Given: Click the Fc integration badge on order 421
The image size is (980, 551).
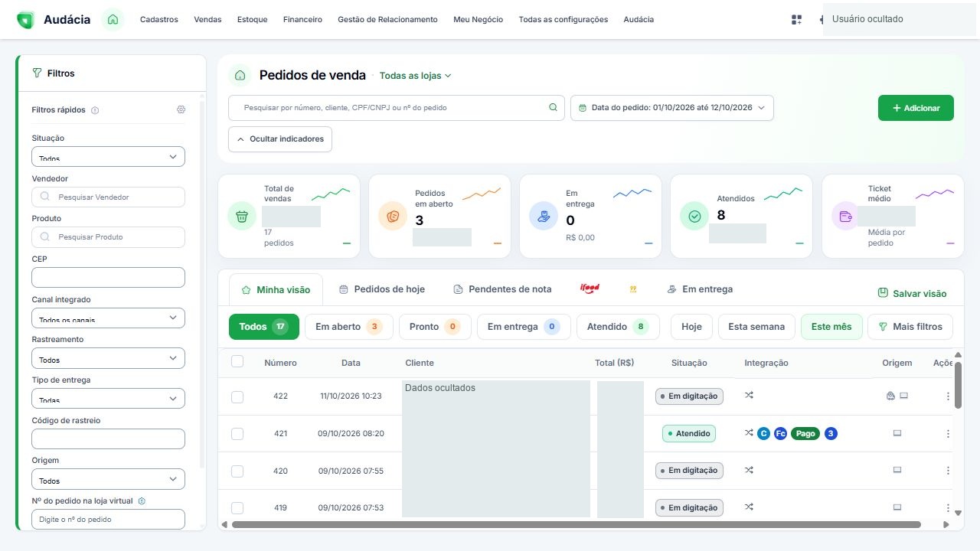Looking at the screenshot, I should (780, 433).
